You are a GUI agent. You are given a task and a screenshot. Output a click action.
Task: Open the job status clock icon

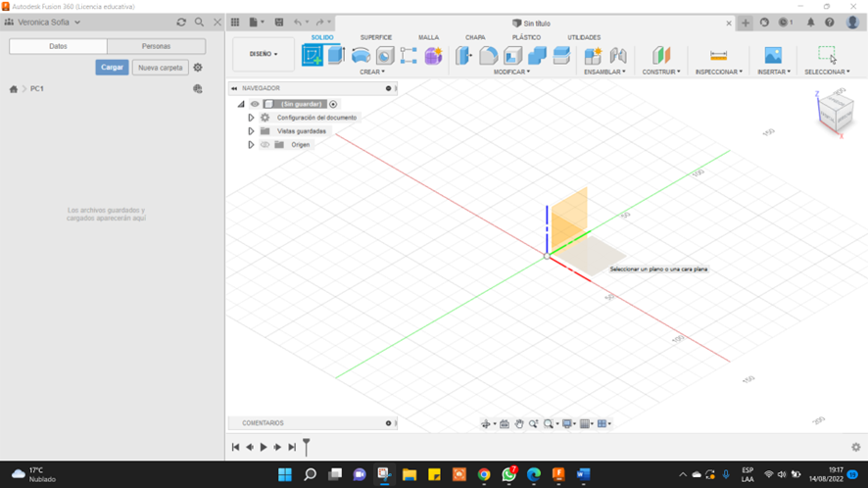[784, 23]
